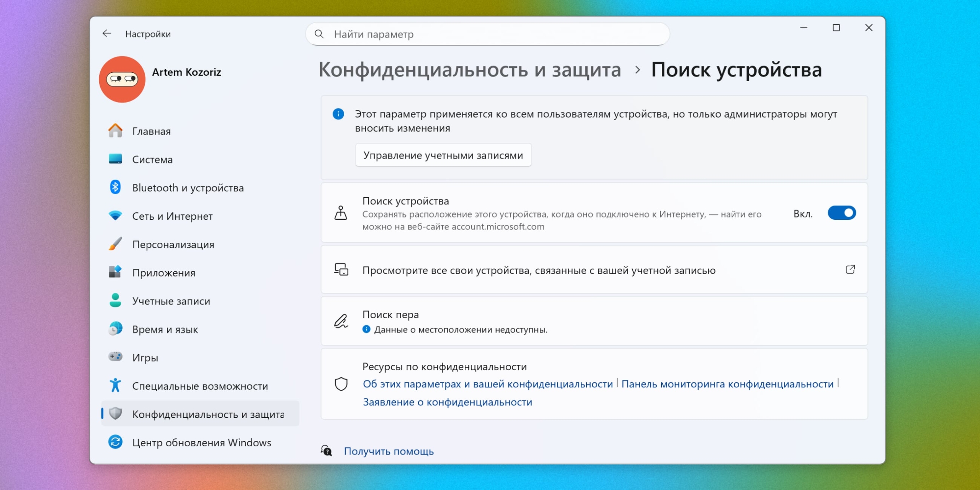Select the Система settings icon
The image size is (980, 490).
click(x=116, y=159)
